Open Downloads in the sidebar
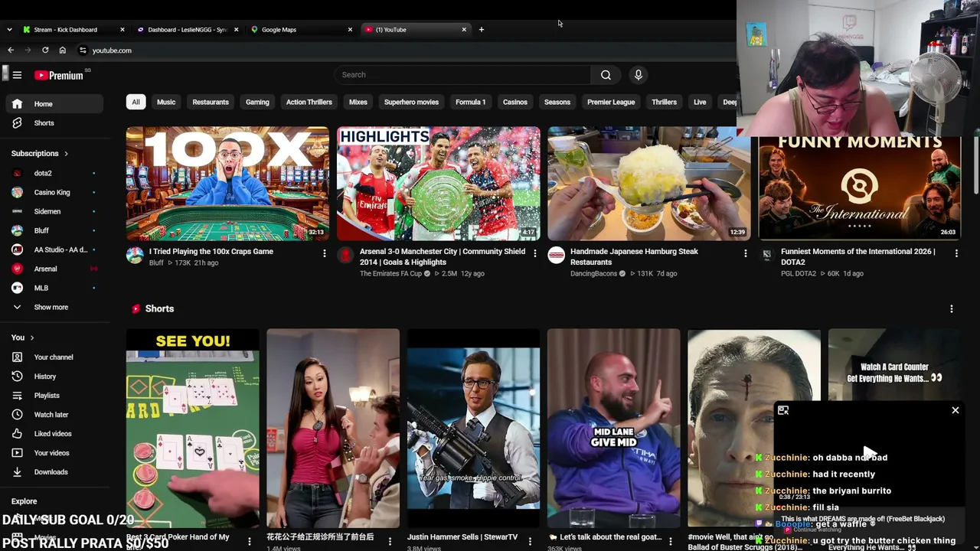Viewport: 980px width, 551px height. point(54,472)
